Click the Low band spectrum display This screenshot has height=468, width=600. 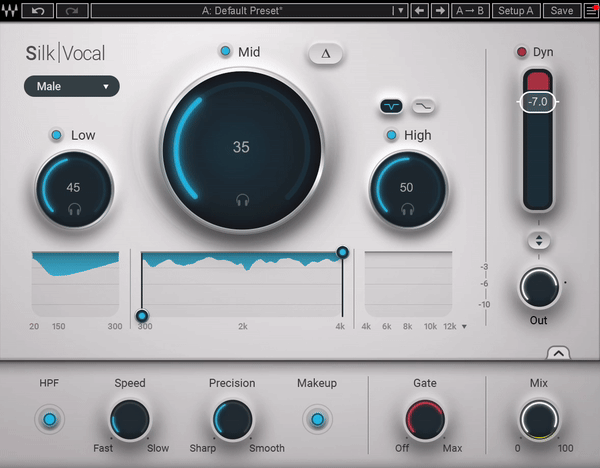[x=75, y=284]
